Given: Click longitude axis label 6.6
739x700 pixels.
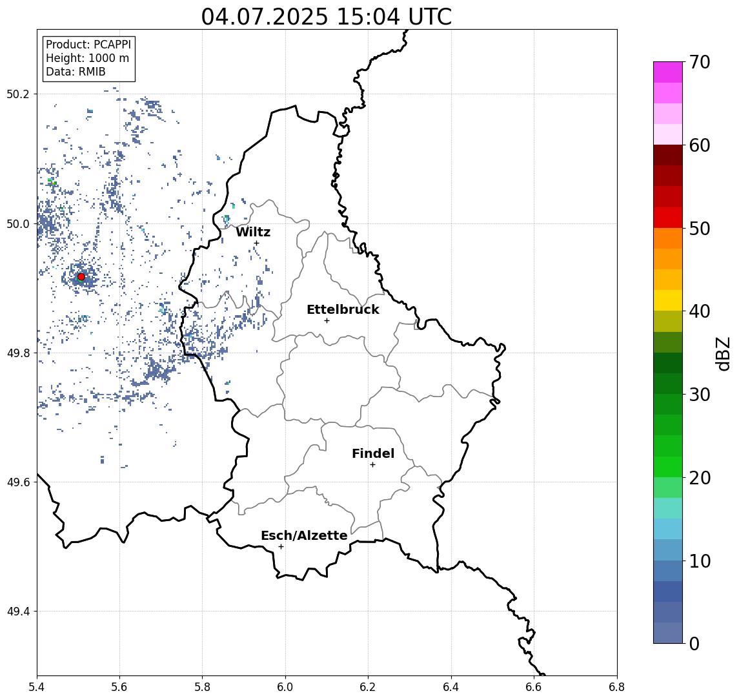Looking at the screenshot, I should tap(534, 687).
